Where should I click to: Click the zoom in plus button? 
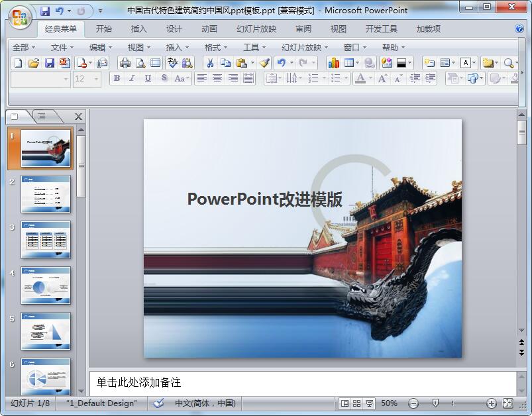492,403
